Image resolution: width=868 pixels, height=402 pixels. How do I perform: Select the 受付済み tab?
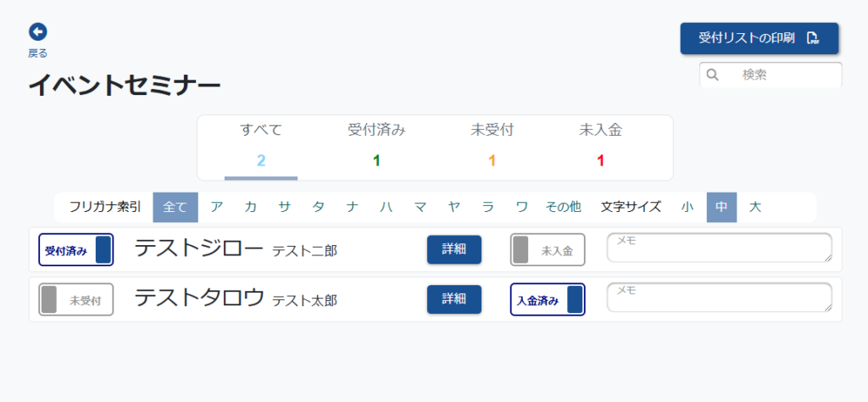(x=376, y=147)
